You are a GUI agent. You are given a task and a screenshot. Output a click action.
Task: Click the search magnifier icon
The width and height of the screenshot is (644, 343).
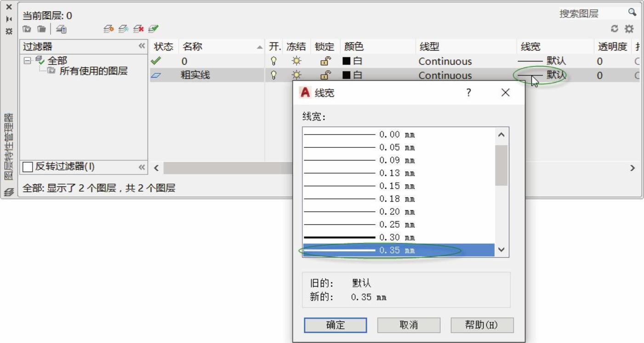tap(632, 12)
